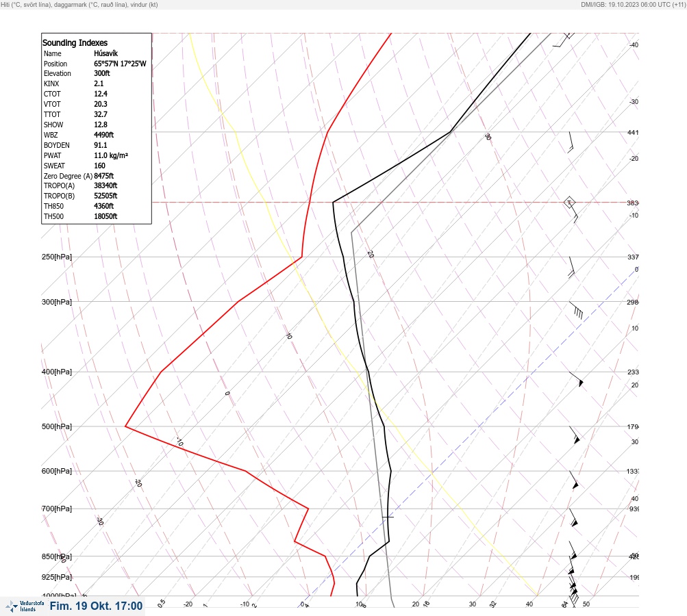Click the 'Position' row label
Viewport: 687px width, 616px height.
55,64
